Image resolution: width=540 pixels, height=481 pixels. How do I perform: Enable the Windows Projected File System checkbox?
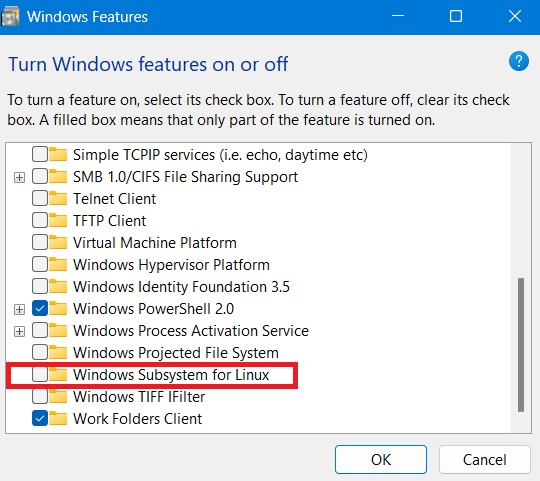click(40, 353)
